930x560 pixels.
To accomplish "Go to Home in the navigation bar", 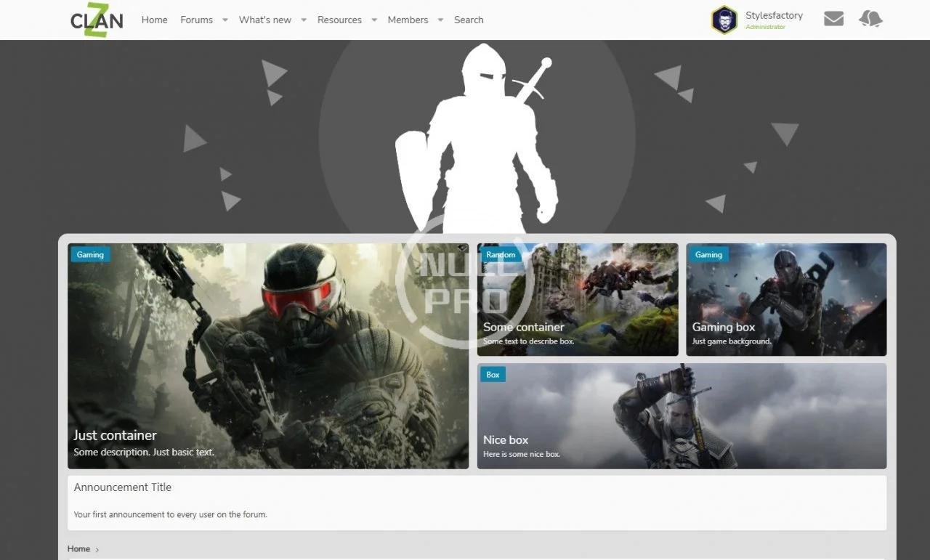I will [x=154, y=20].
